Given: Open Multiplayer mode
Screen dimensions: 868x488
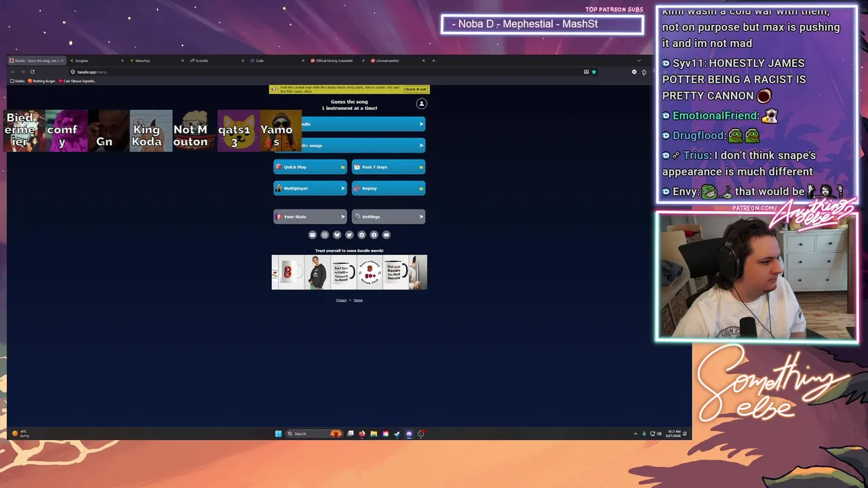Looking at the screenshot, I should pos(310,188).
